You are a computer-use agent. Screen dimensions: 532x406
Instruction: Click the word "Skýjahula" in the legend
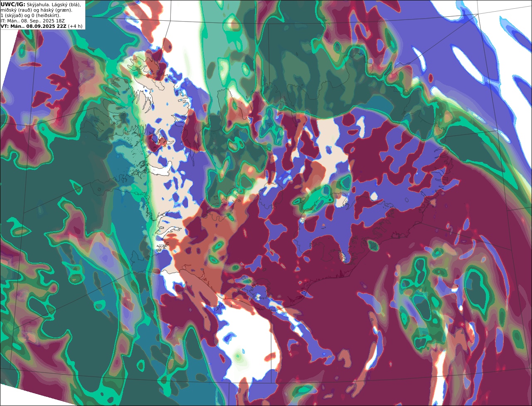(x=38, y=5)
